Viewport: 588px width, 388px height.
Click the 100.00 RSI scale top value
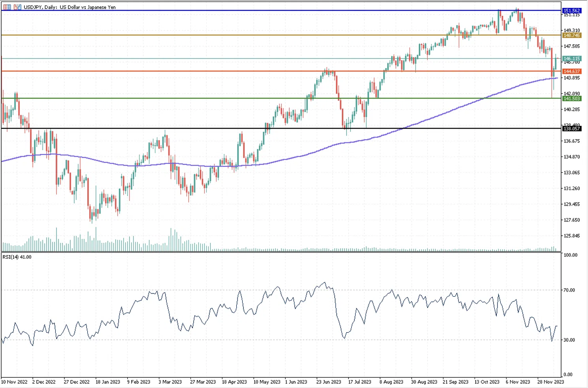(570, 255)
